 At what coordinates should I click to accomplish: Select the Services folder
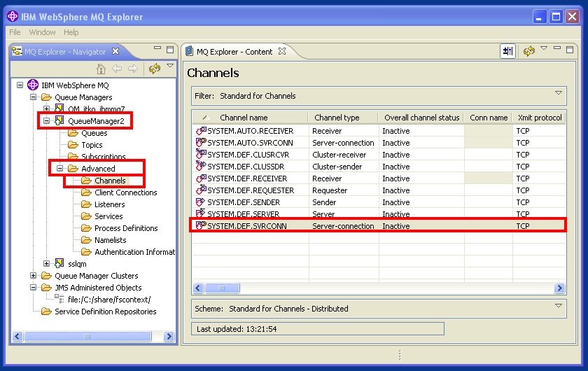pos(108,216)
